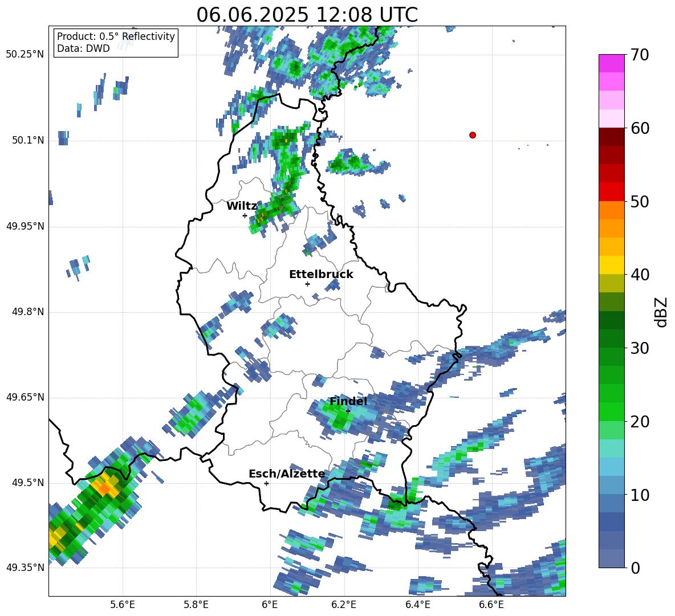Click the 70 tick label on colorbar
This screenshot has width=675, height=616.
click(640, 55)
